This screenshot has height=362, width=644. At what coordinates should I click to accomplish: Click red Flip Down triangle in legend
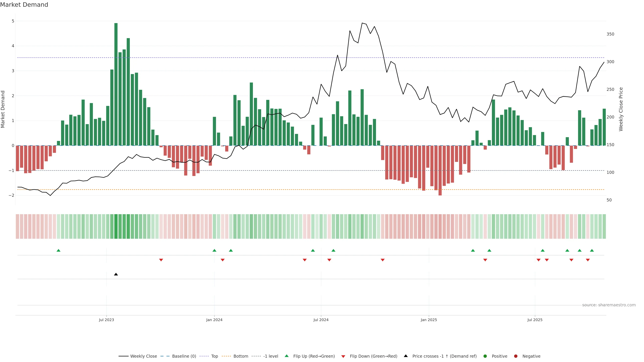(x=343, y=356)
